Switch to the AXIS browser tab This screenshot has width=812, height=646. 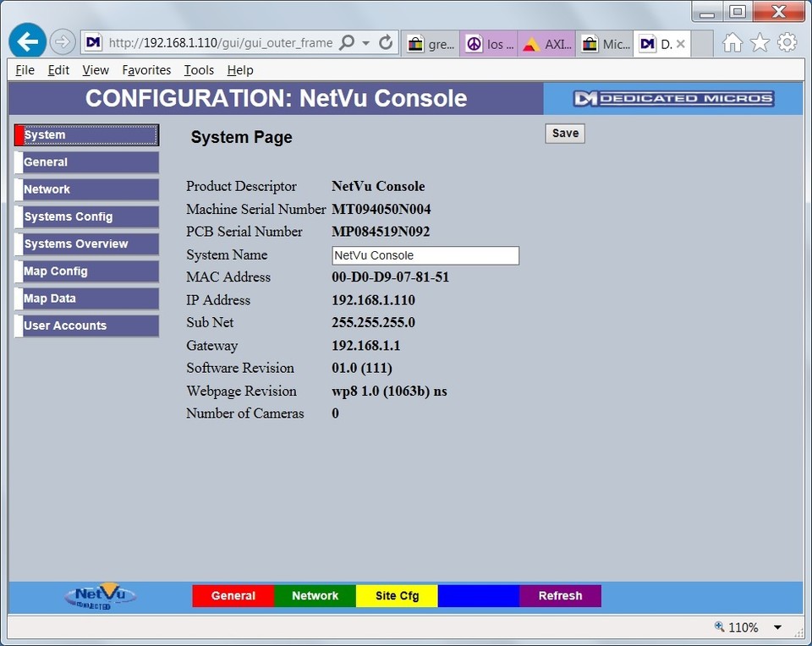point(546,43)
